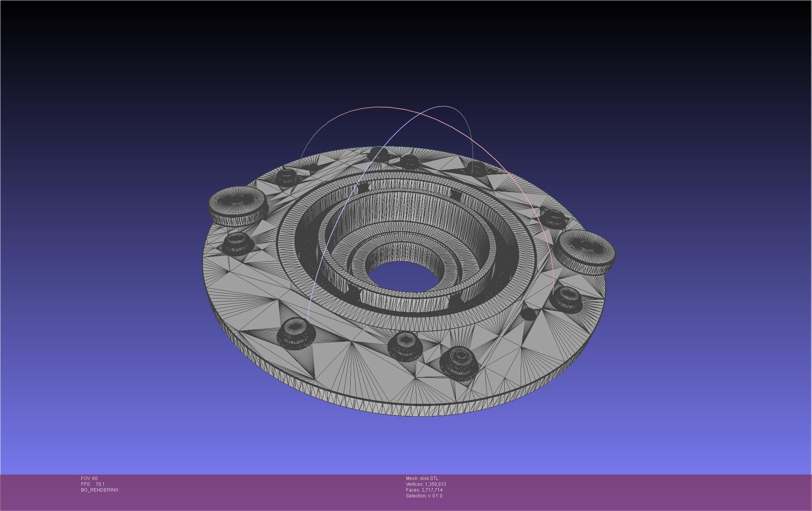Click the central through-hole of the disk
The image size is (812, 511).
404,276
